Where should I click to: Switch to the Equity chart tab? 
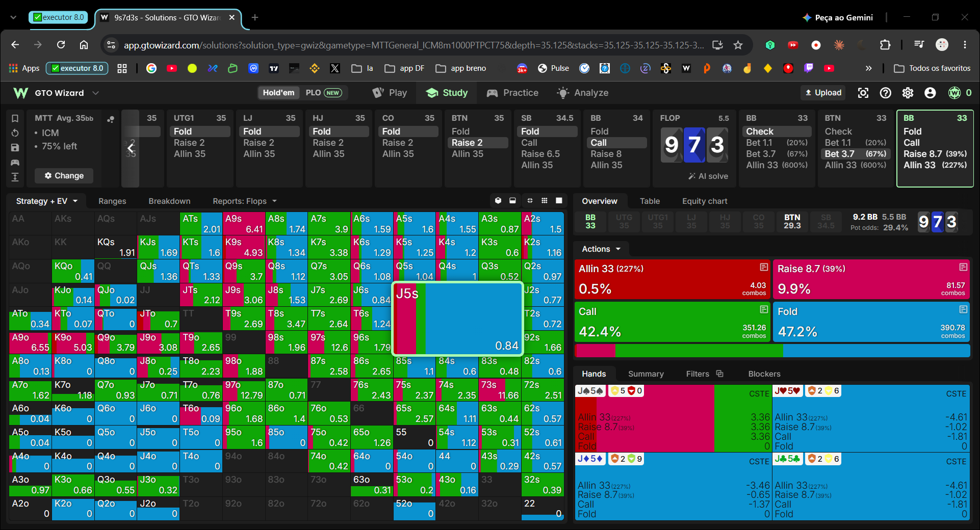pos(705,201)
